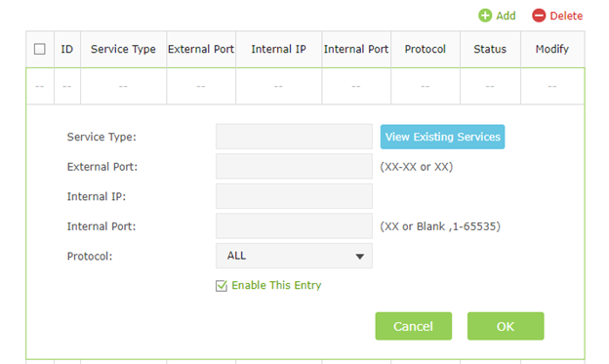Click the green Add plus icon
The image size is (609, 364).
pos(485,16)
